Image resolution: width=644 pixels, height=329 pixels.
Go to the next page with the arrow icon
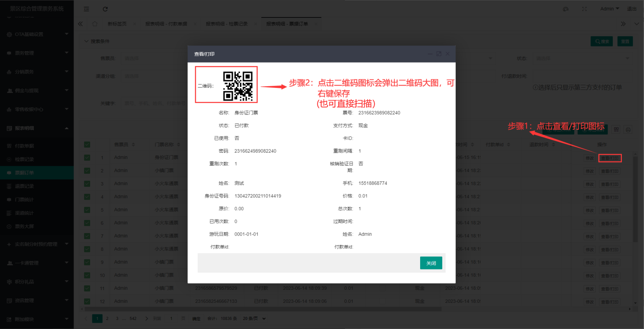[146, 318]
